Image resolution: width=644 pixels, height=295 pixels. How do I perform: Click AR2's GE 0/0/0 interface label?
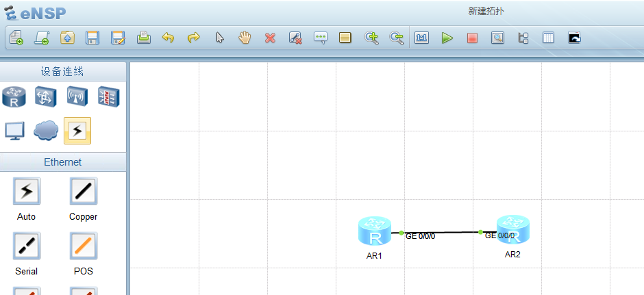click(x=499, y=235)
